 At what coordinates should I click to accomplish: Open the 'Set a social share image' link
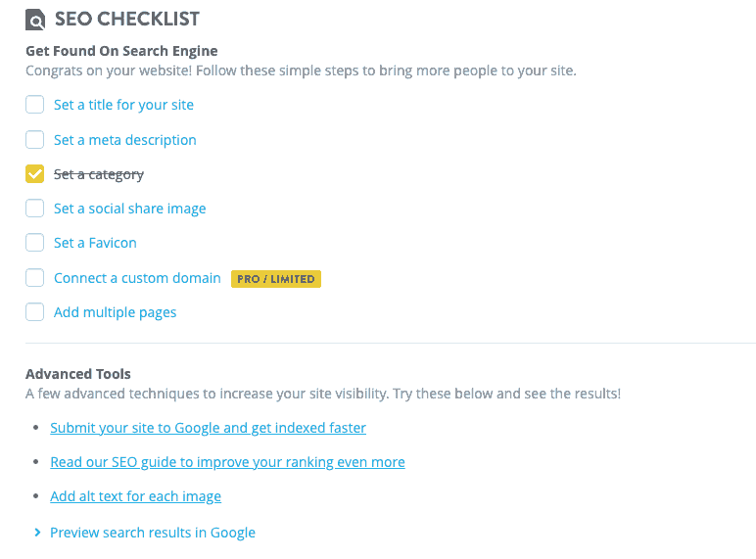(129, 209)
